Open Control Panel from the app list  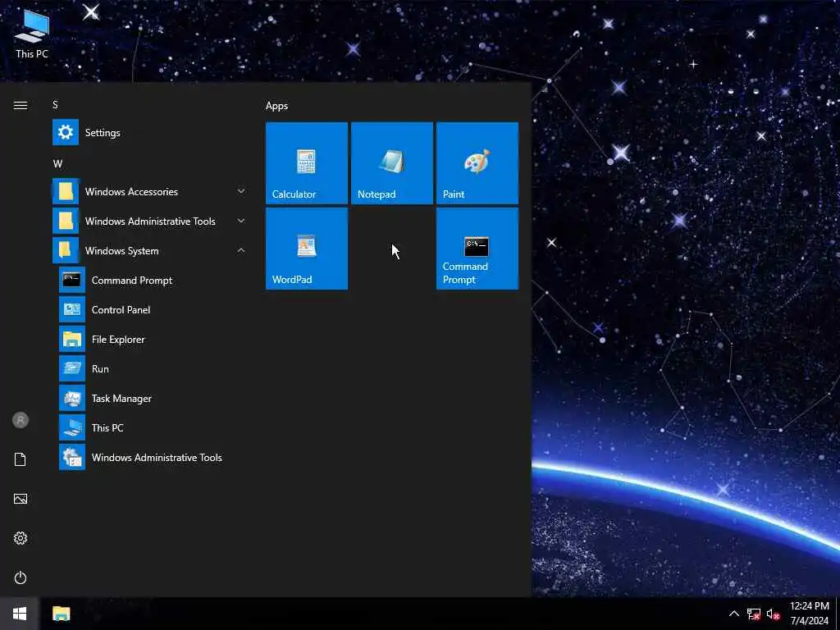click(x=153, y=309)
